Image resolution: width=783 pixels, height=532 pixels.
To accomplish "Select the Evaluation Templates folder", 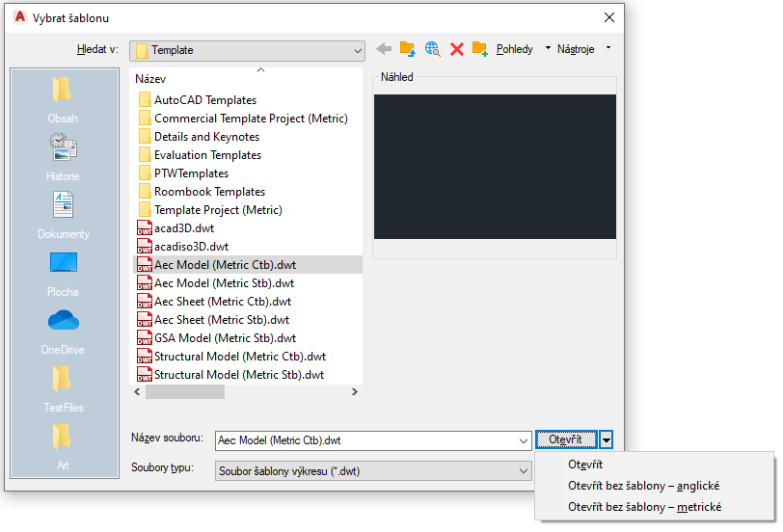I will [x=201, y=155].
